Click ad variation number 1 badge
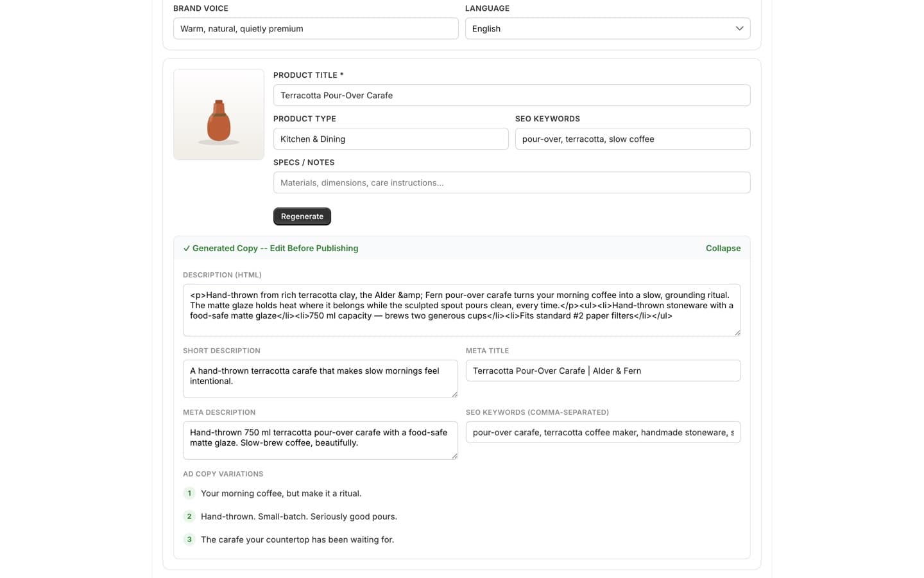This screenshot has width=924, height=578. [x=189, y=493]
